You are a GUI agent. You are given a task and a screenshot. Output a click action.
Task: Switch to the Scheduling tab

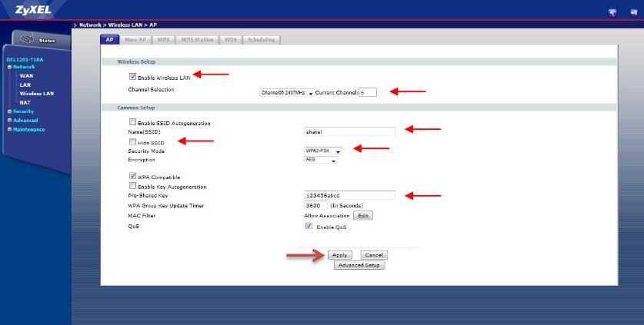[x=262, y=39]
